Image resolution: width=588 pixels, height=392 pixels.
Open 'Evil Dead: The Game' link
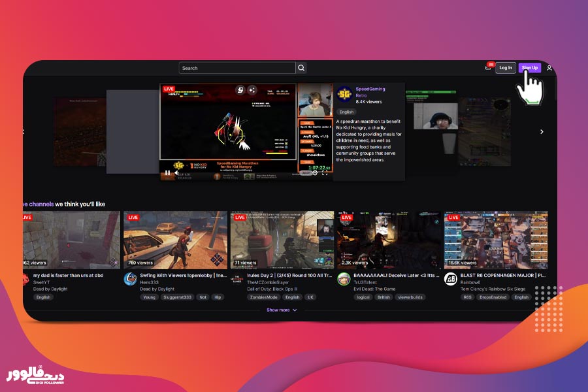click(374, 289)
